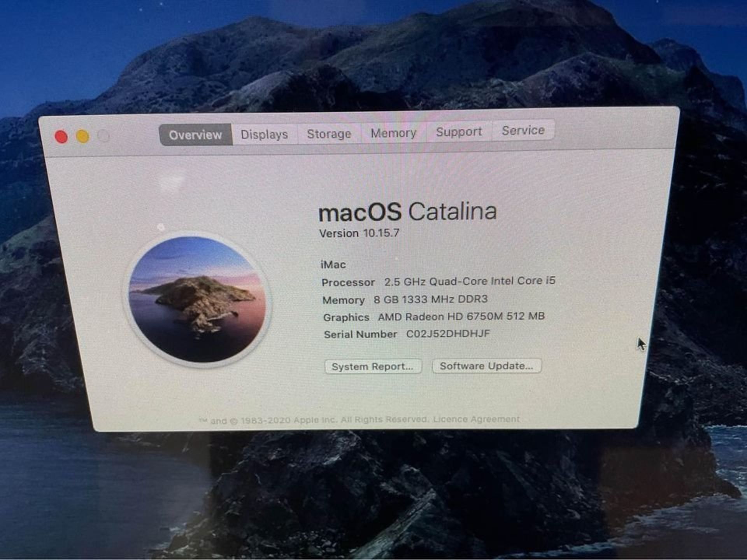
Task: Open the Storage tab
Action: (329, 133)
